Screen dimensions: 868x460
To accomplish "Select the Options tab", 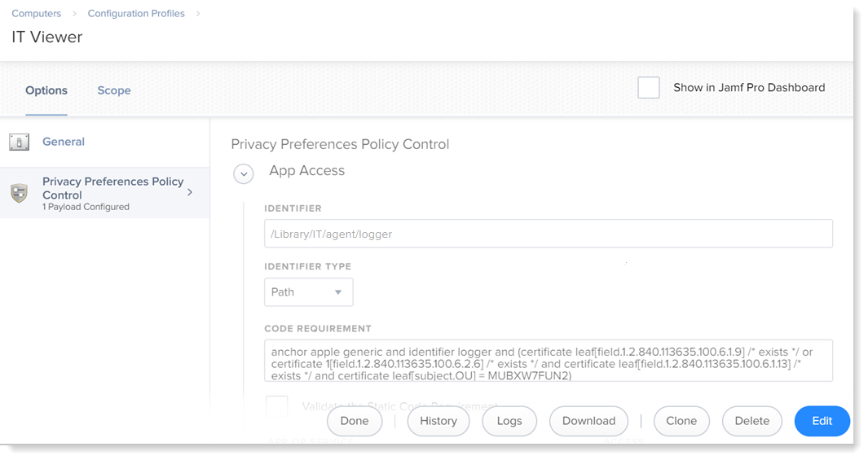I will [x=46, y=90].
